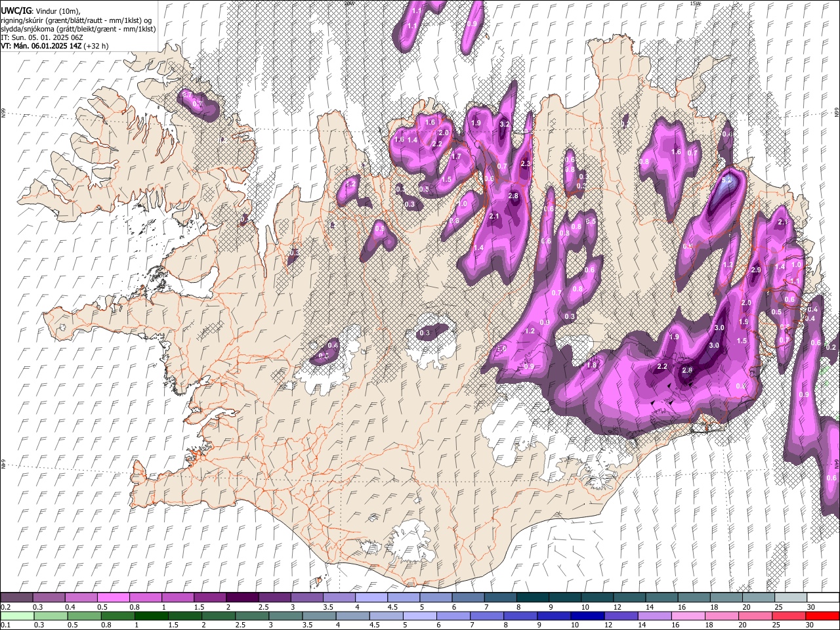Pick the rain legend swatch between 20 and 25
The height and width of the screenshot is (630, 840).
pyautogui.click(x=755, y=616)
